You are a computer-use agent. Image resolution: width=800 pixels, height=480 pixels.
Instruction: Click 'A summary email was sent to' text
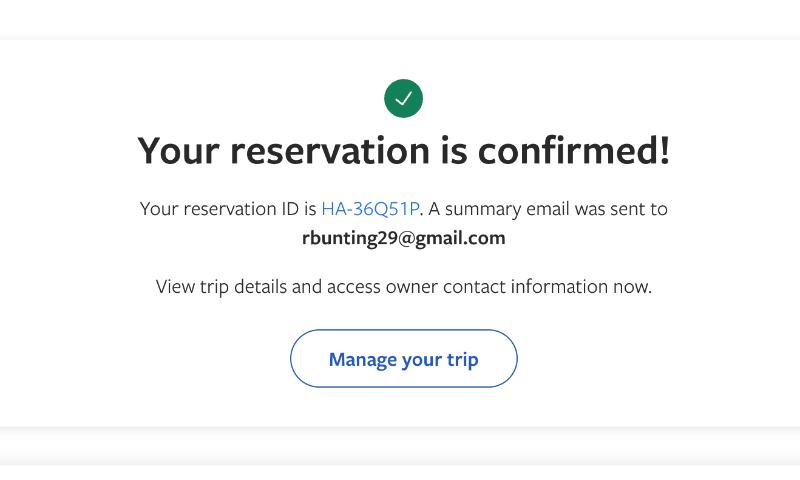pos(548,209)
